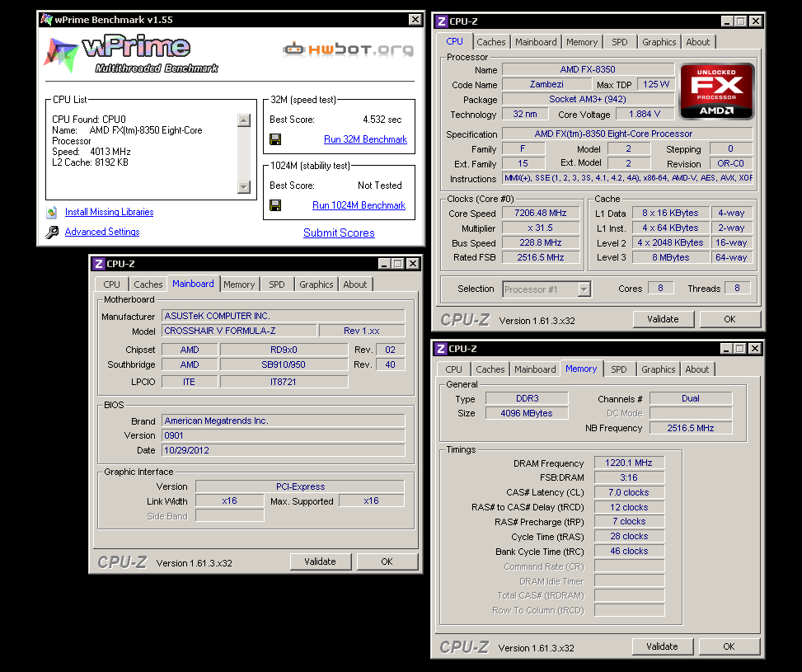The image size is (802, 672).
Task: Click the Bus Speed value 228.8 MHz
Action: (541, 242)
